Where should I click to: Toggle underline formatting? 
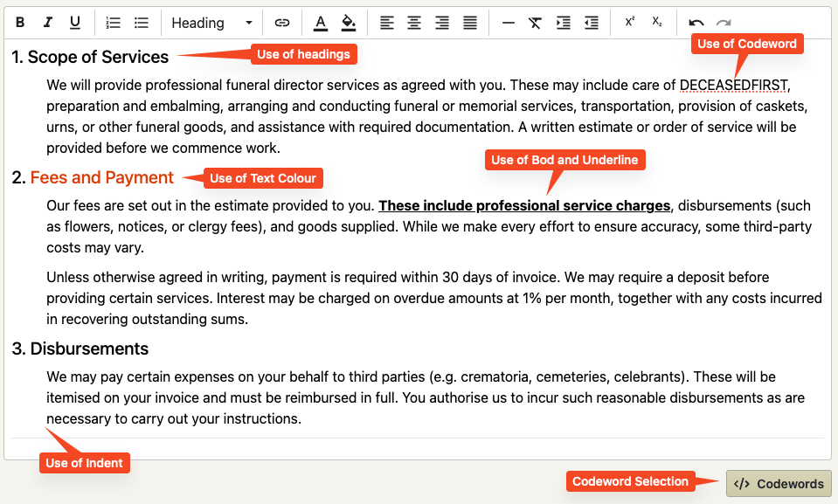point(75,23)
